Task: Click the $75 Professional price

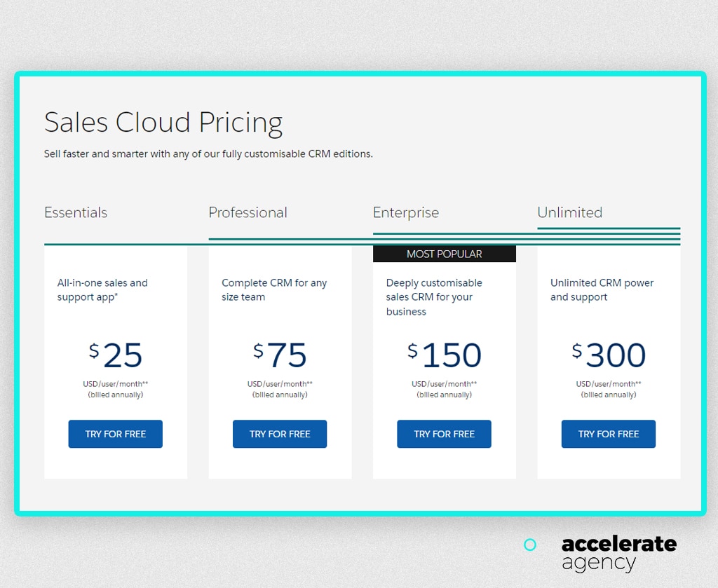Action: [x=280, y=355]
